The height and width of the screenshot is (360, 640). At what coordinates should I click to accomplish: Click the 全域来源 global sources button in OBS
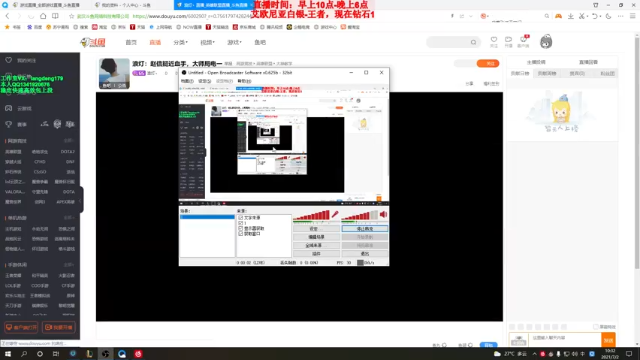point(316,245)
